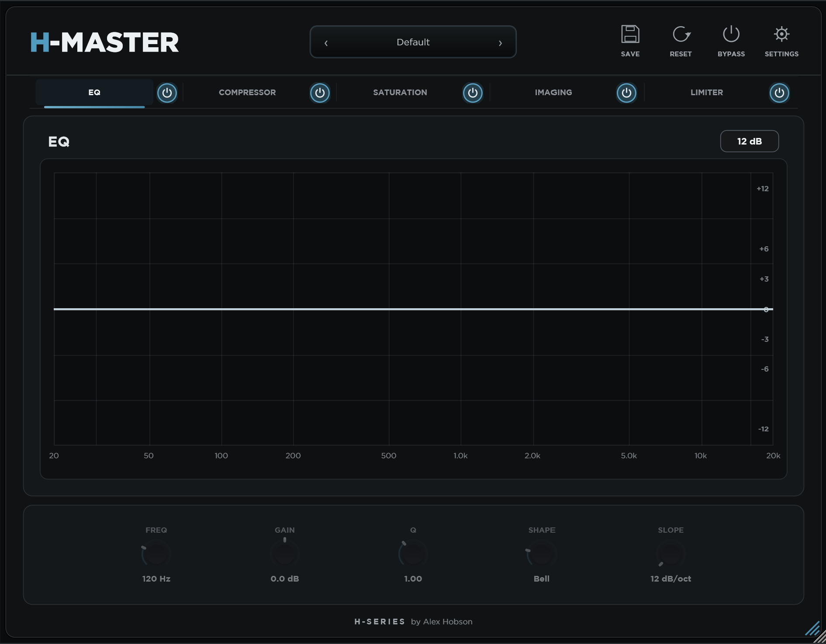Image resolution: width=826 pixels, height=644 pixels.
Task: Click the +12 scale label
Action: 763,189
